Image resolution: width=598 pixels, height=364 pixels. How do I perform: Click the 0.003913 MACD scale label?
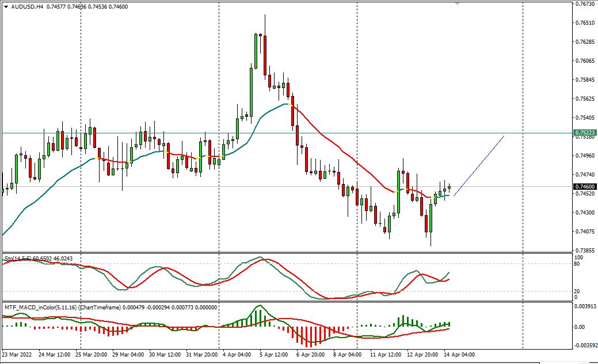(x=585, y=306)
